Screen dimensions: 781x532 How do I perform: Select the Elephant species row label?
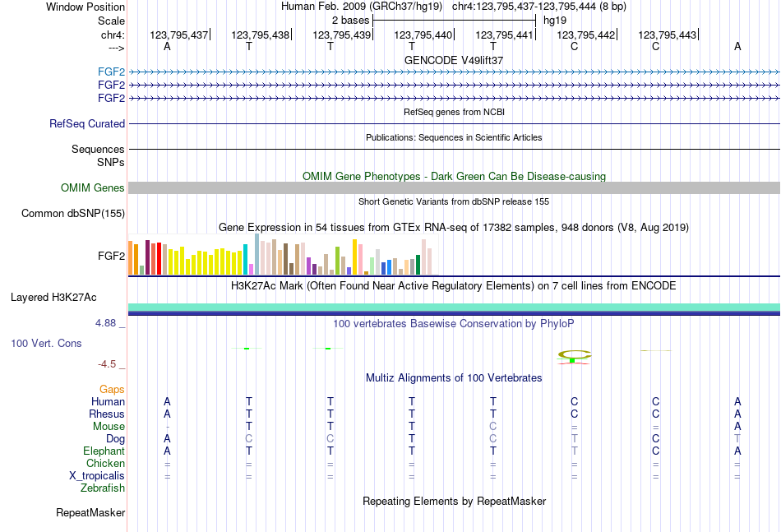tap(104, 451)
